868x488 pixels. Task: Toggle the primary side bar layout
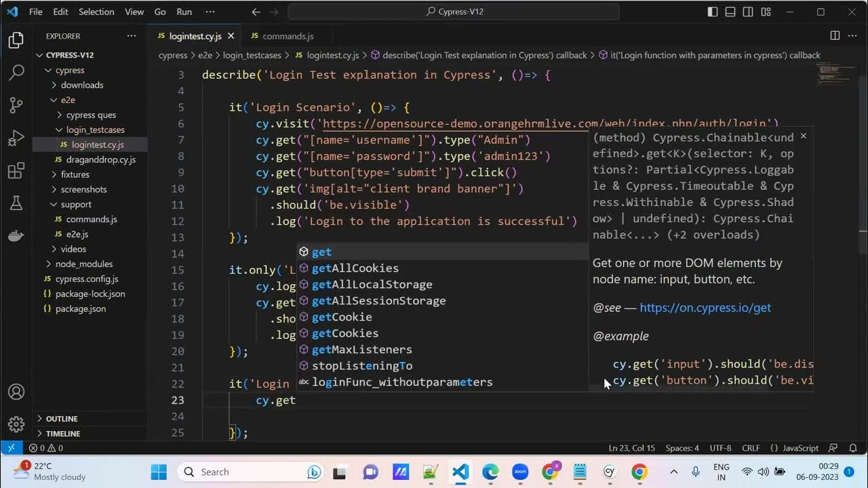coord(713,12)
